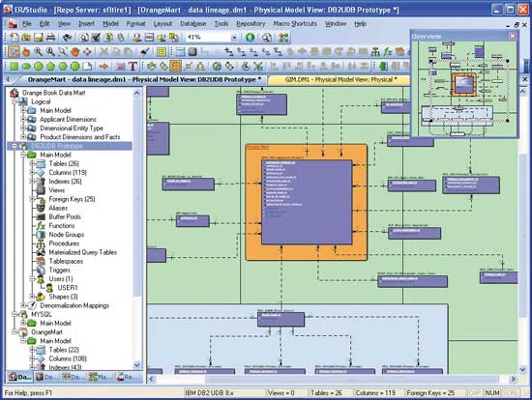Select the Zoom In magnifier tool
Viewport: 532px width, 400px height.
(x=39, y=52)
